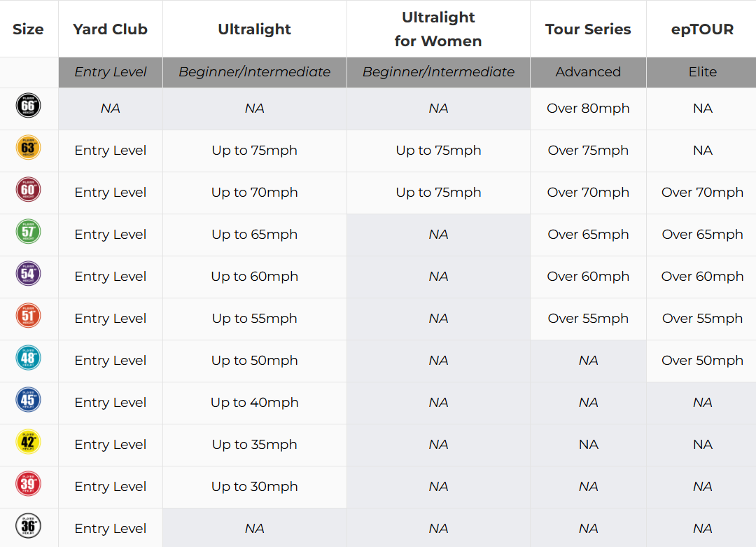This screenshot has width=756, height=547.
Task: Click the maroon 60 inch size badge
Action: [28, 190]
